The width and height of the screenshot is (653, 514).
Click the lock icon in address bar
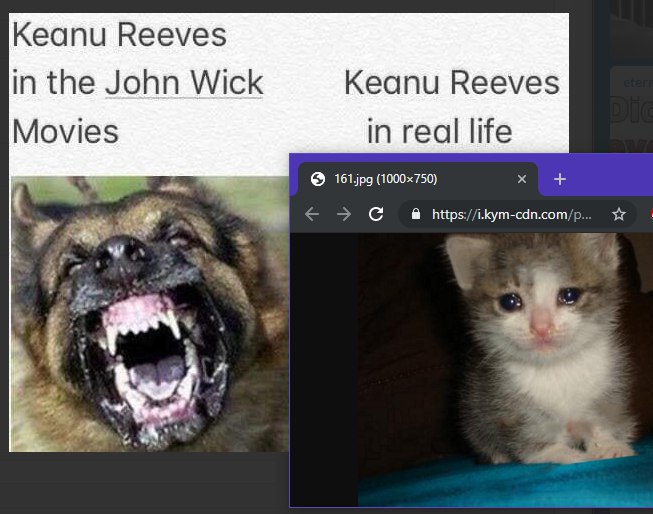click(416, 214)
